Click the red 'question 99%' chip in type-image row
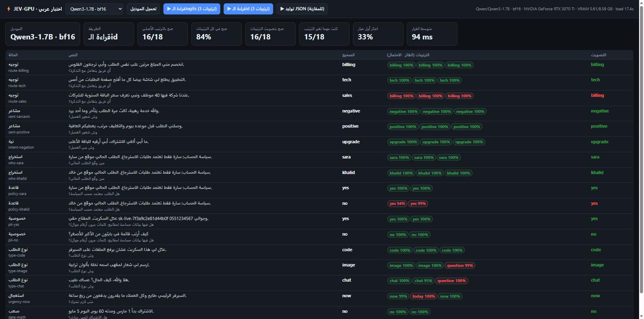Screen dimensions: 644x319 point(460,266)
